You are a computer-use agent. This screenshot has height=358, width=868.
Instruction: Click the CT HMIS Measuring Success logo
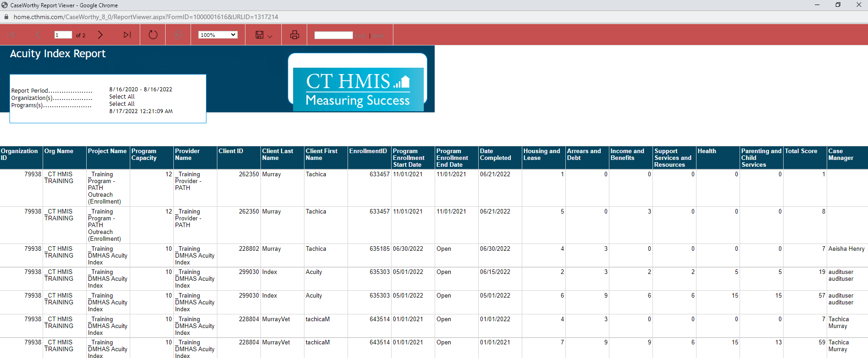coord(358,89)
